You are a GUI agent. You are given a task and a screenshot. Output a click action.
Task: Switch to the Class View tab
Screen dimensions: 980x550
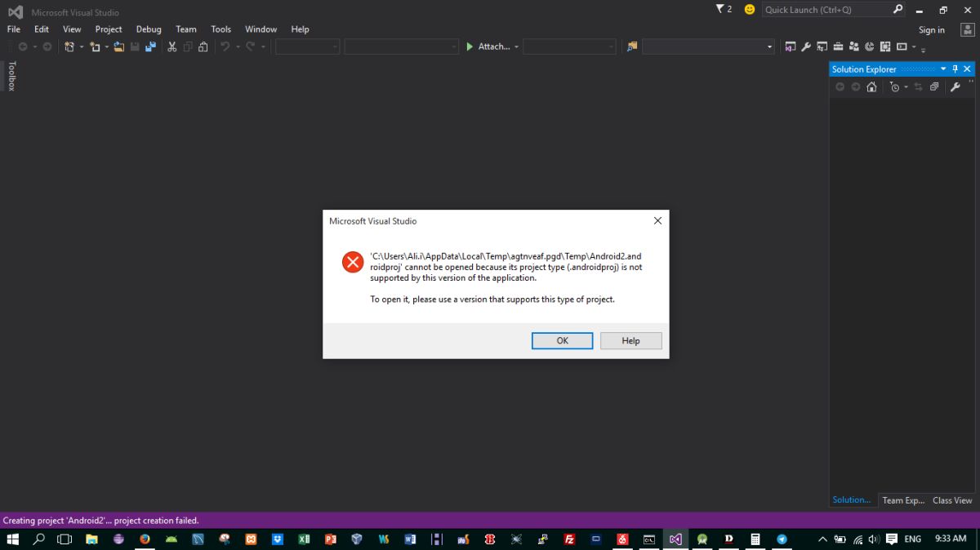coord(952,500)
